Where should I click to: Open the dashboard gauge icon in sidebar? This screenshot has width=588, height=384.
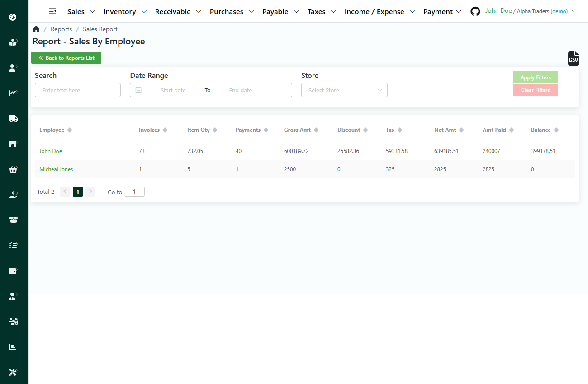tap(13, 17)
